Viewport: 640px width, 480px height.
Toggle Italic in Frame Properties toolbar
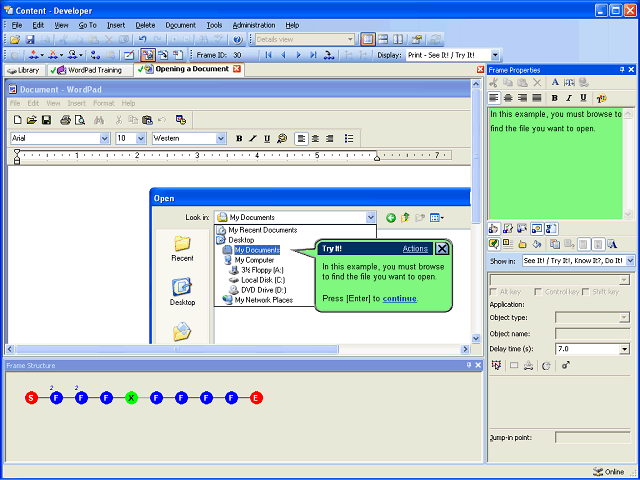coord(569,98)
